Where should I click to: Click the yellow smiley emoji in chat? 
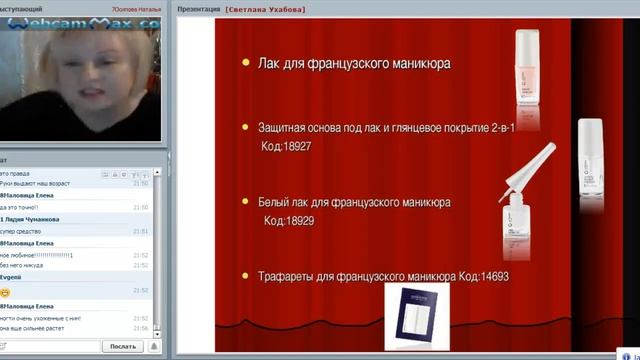coord(5,293)
